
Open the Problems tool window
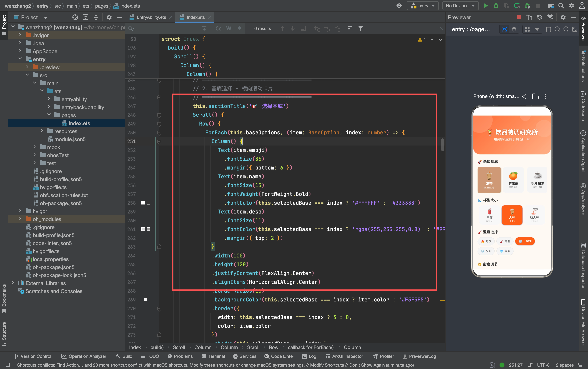point(180,356)
